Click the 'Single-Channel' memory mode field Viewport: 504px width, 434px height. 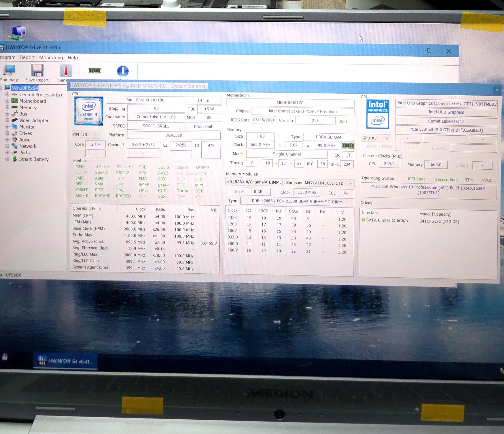(287, 154)
